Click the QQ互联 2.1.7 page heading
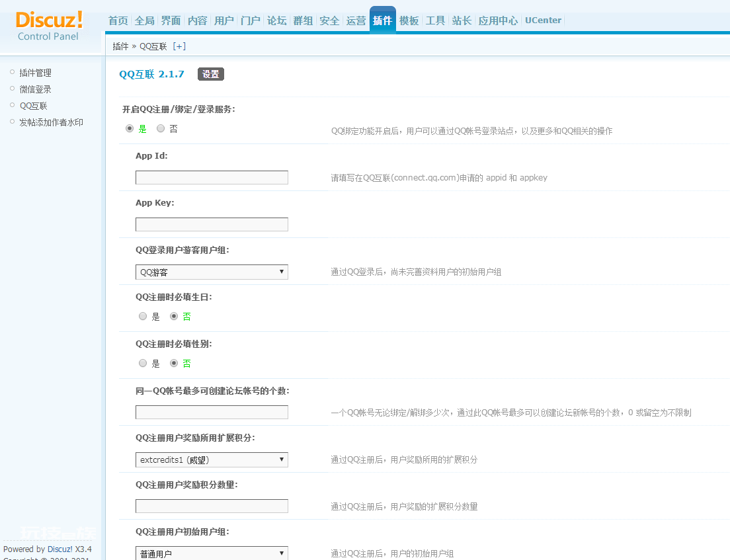The width and height of the screenshot is (730, 560). (152, 74)
